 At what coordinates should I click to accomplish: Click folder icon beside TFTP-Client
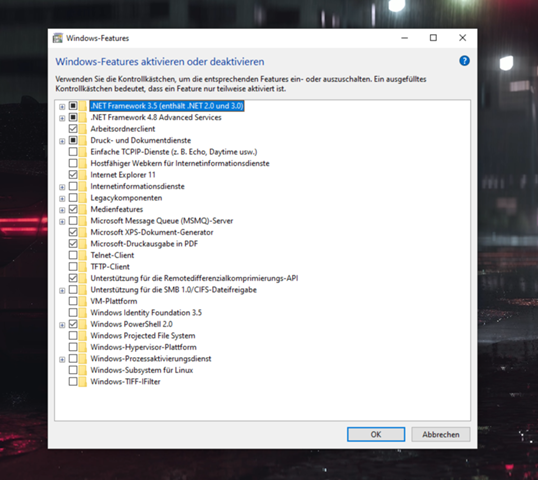point(83,267)
